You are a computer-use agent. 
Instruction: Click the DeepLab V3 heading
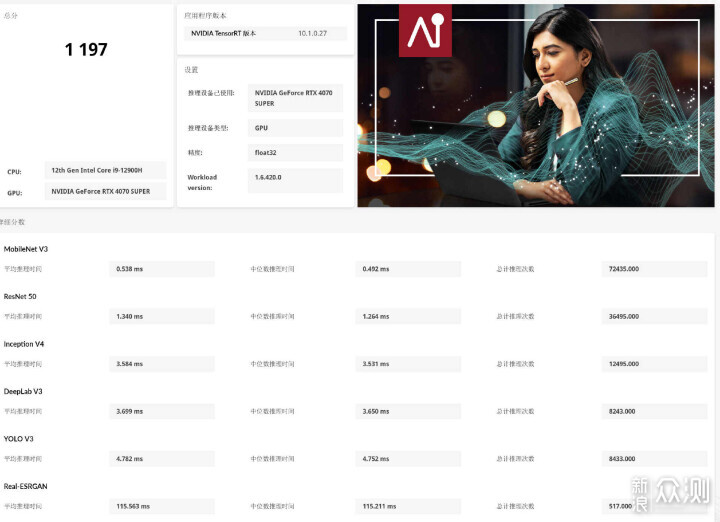(23, 391)
